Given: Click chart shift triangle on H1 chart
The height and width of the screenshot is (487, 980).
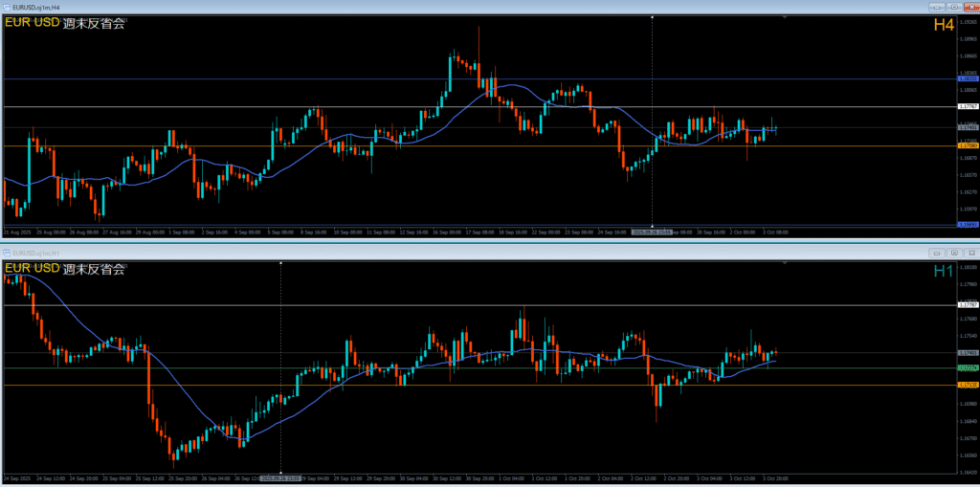Looking at the screenshot, I should pyautogui.click(x=785, y=262).
